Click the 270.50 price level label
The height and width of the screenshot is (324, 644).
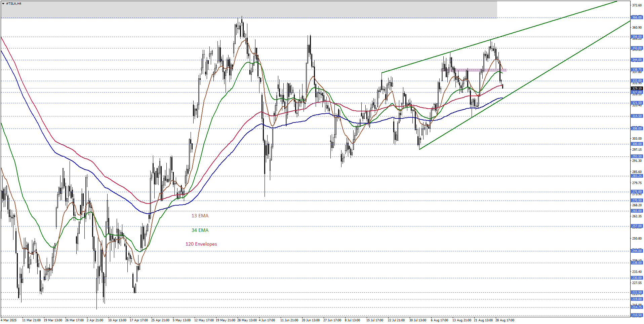[x=637, y=201]
